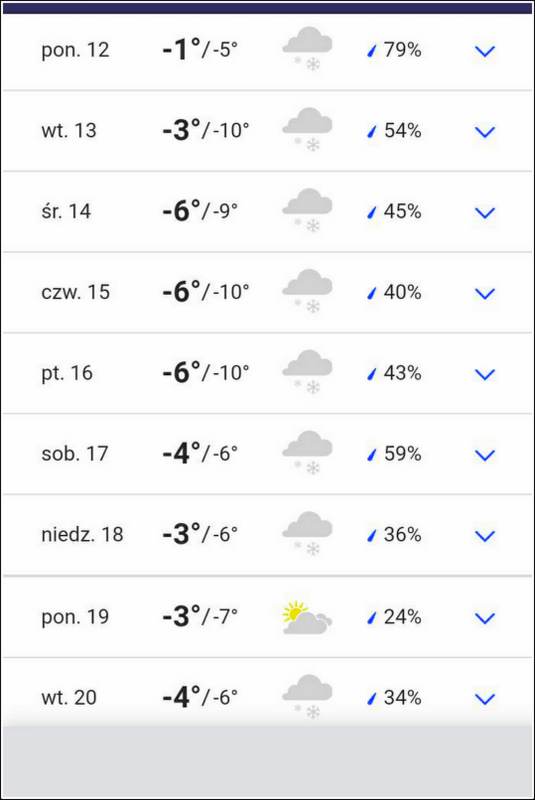
Task: Expand the wt. 20 forecast chevron
Action: click(485, 698)
